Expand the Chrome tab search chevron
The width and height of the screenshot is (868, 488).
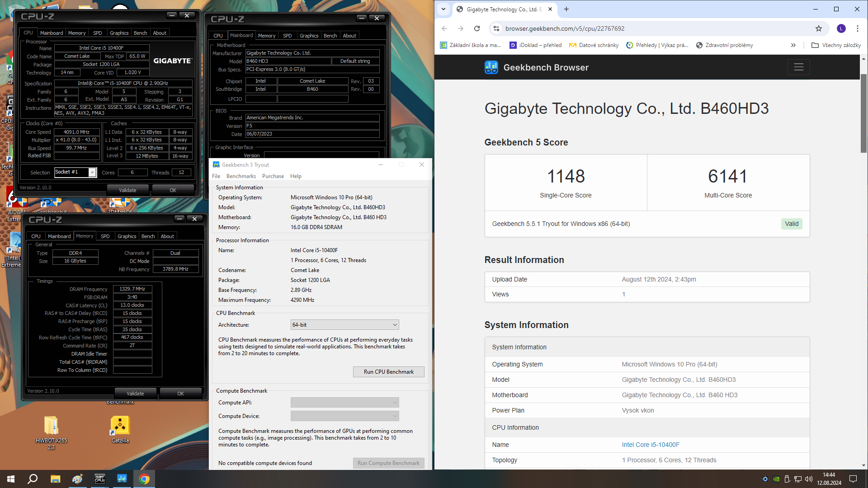coord(443,9)
